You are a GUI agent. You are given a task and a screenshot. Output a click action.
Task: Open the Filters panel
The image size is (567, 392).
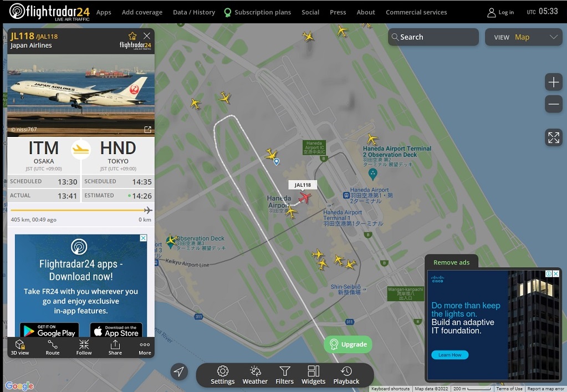pos(284,375)
